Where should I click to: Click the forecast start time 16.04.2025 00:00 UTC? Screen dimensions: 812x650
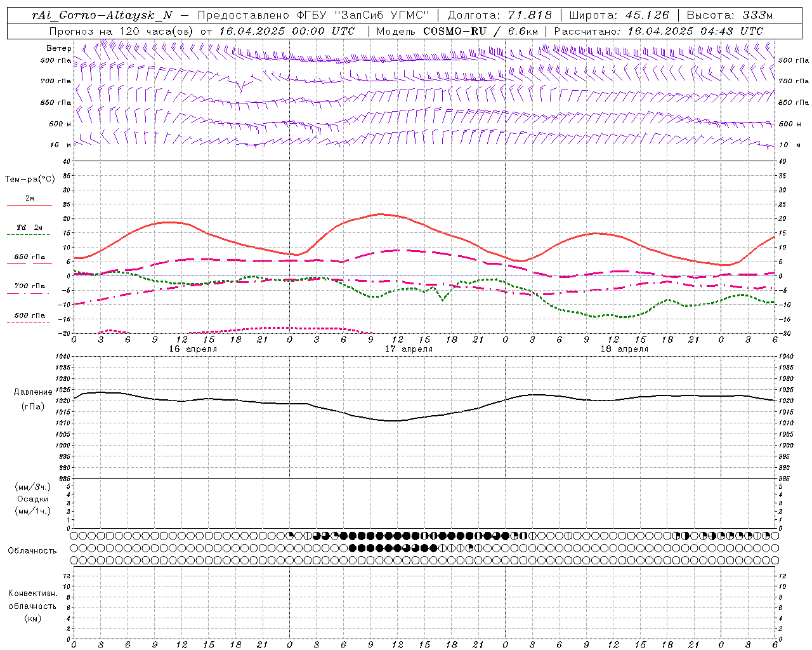click(287, 31)
